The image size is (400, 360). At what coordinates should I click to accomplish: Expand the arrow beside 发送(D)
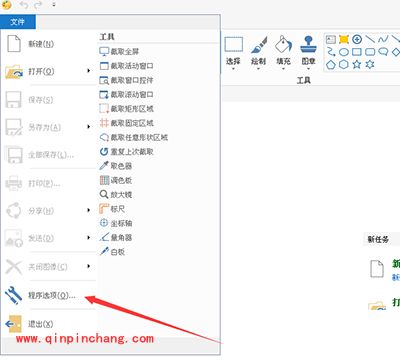point(89,238)
